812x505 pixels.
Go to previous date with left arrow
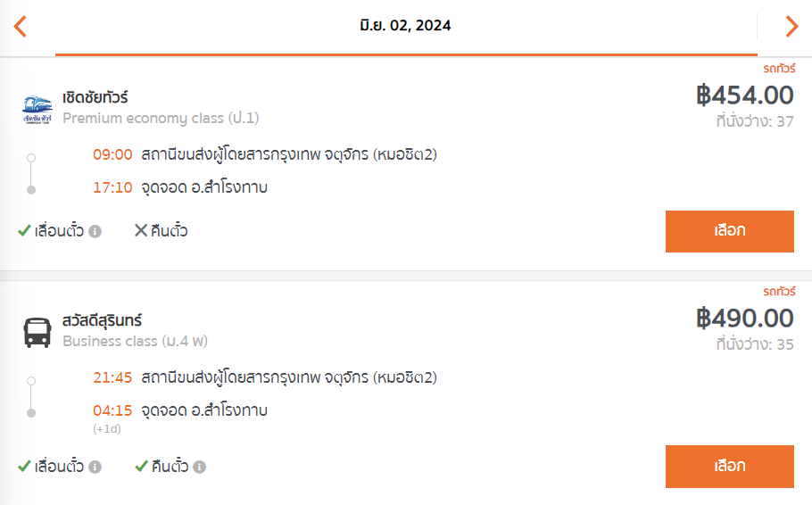(x=21, y=27)
